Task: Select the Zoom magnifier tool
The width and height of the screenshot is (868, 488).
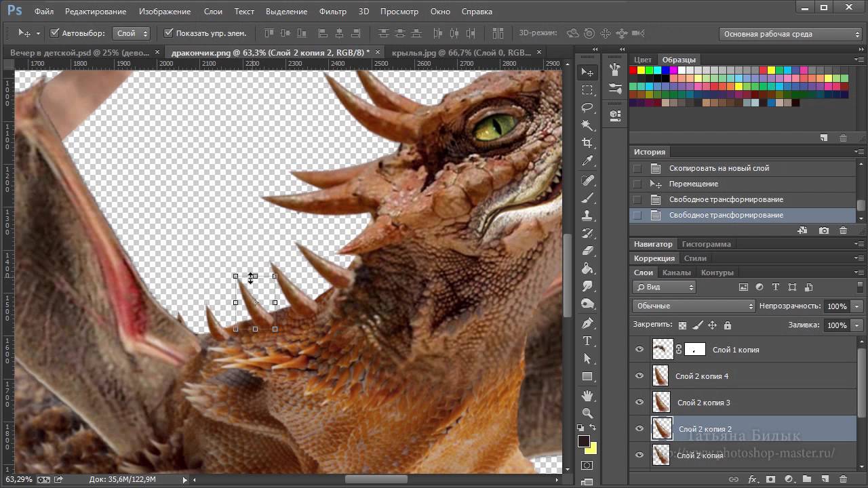Action: pyautogui.click(x=587, y=413)
